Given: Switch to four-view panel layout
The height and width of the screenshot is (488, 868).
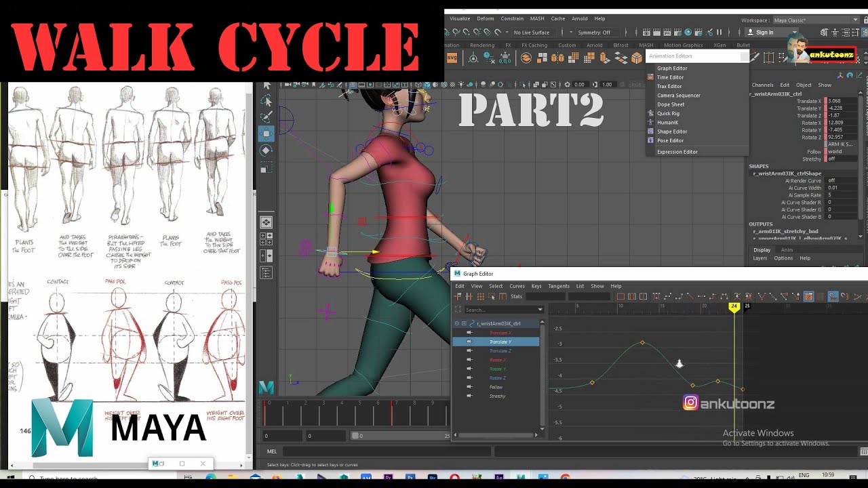Looking at the screenshot, I should pos(266,239).
